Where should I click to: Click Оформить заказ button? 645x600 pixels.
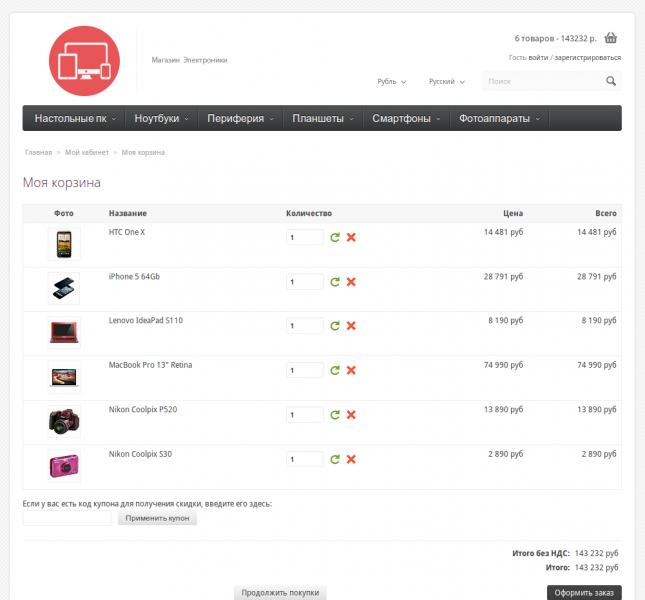pyautogui.click(x=584, y=593)
